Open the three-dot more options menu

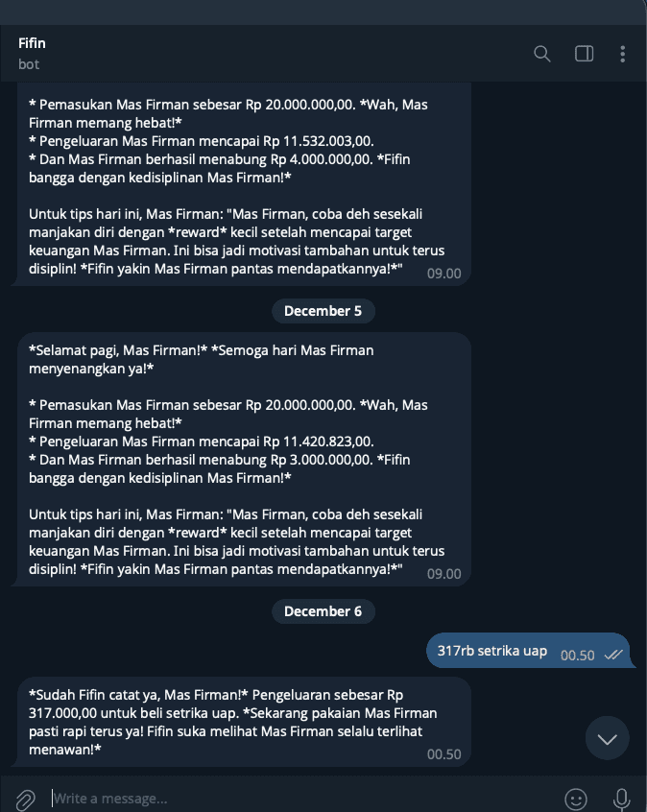coord(623,54)
